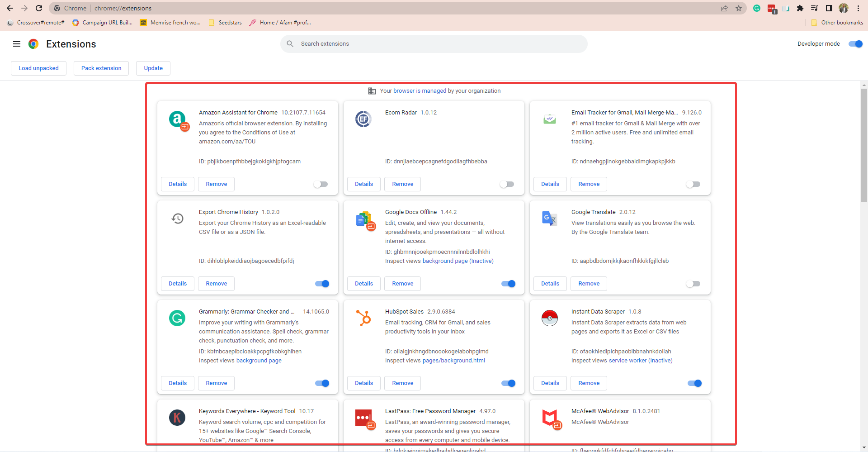Screen dimensions: 868x452
Task: Open the Memrise french bookmark
Action: [x=170, y=23]
